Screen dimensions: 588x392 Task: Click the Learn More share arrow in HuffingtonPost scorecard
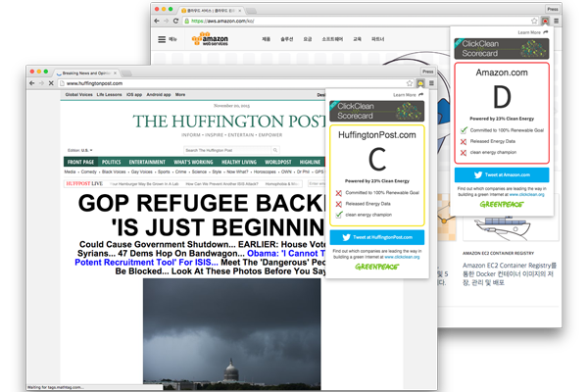click(420, 94)
